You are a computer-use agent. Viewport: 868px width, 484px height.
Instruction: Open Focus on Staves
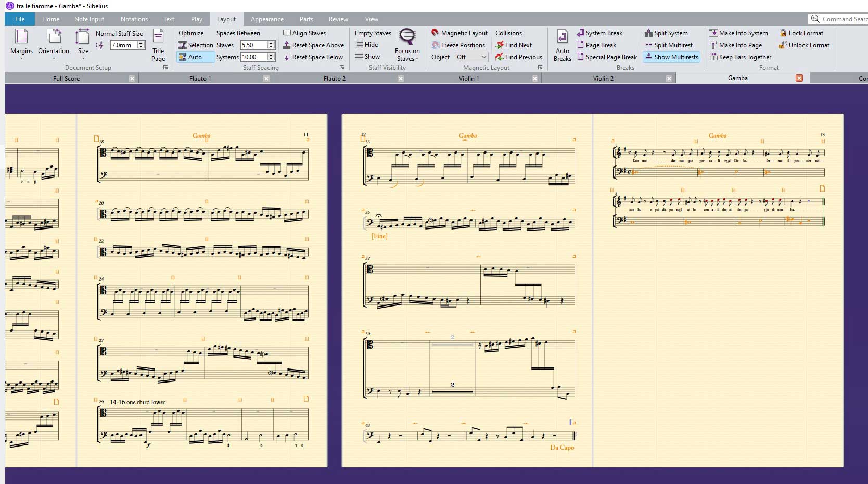click(x=407, y=45)
